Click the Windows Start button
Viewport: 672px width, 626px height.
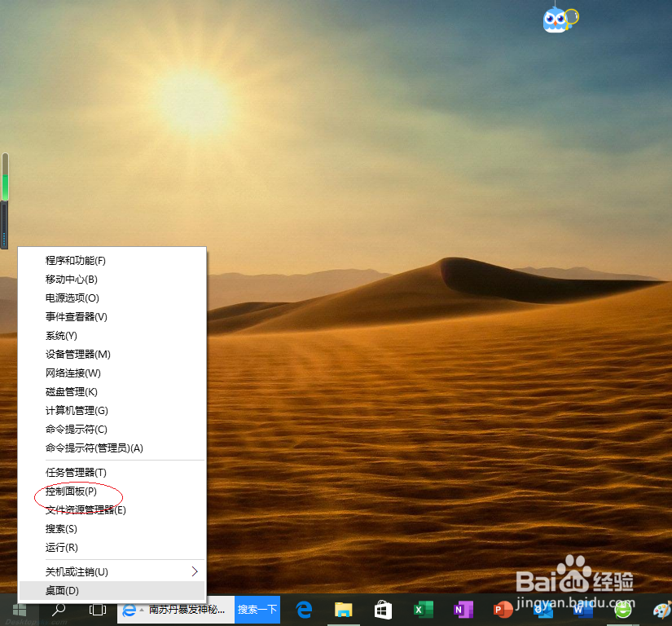(20, 610)
